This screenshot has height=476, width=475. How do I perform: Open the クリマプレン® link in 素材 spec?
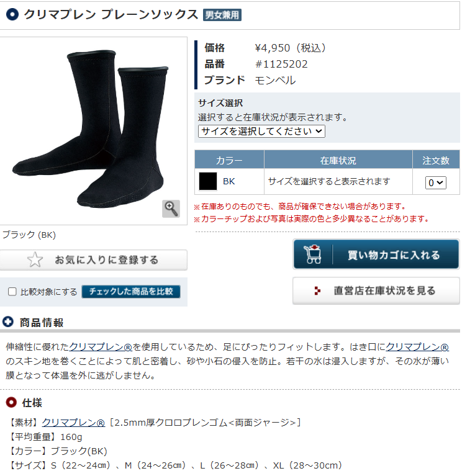coord(73,422)
